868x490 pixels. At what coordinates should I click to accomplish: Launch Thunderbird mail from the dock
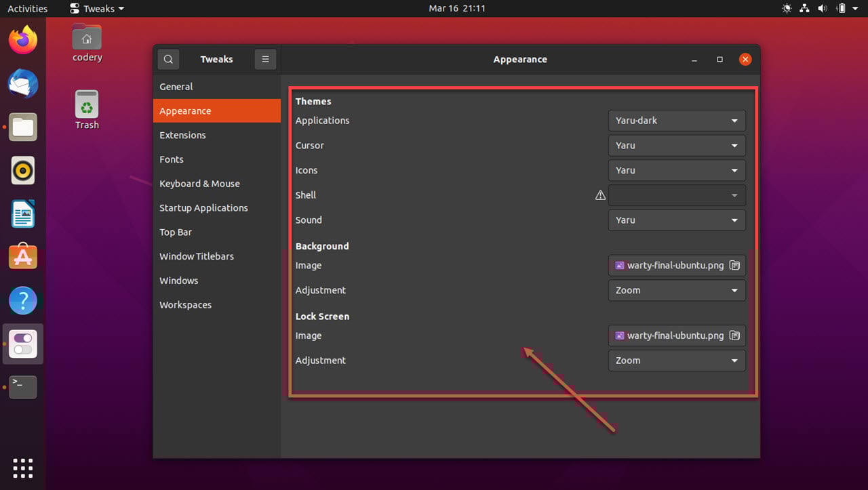[23, 85]
